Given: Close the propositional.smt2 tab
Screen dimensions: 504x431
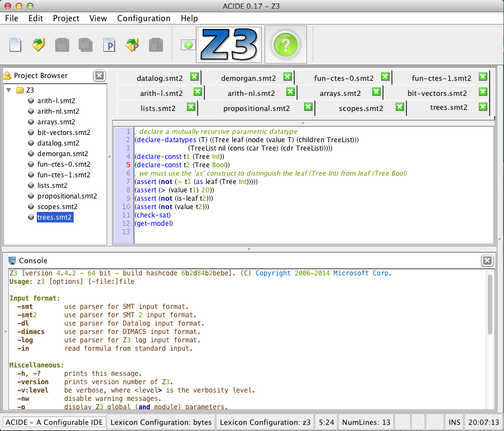Looking at the screenshot, I should (x=308, y=107).
